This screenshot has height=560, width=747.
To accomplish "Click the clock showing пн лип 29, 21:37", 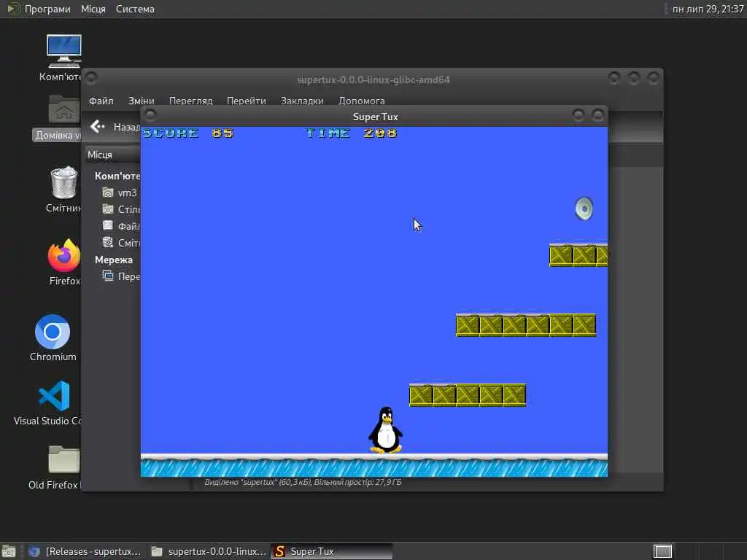I will (x=708, y=9).
